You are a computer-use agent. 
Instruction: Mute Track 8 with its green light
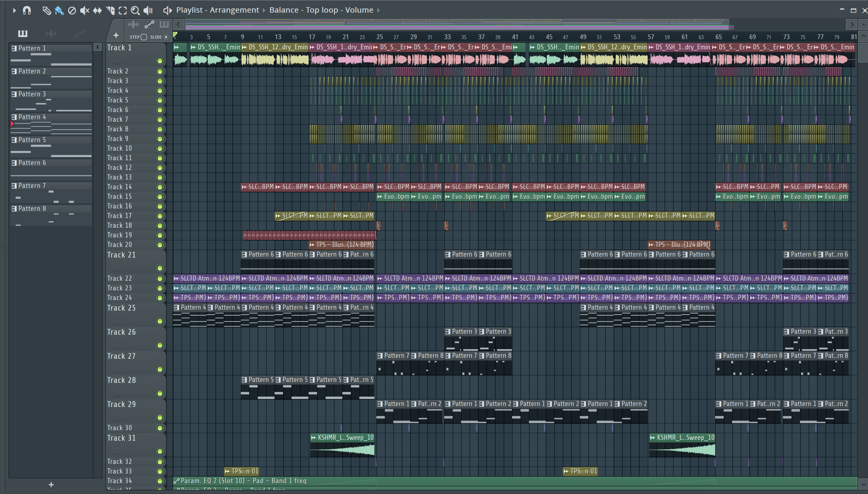point(159,129)
